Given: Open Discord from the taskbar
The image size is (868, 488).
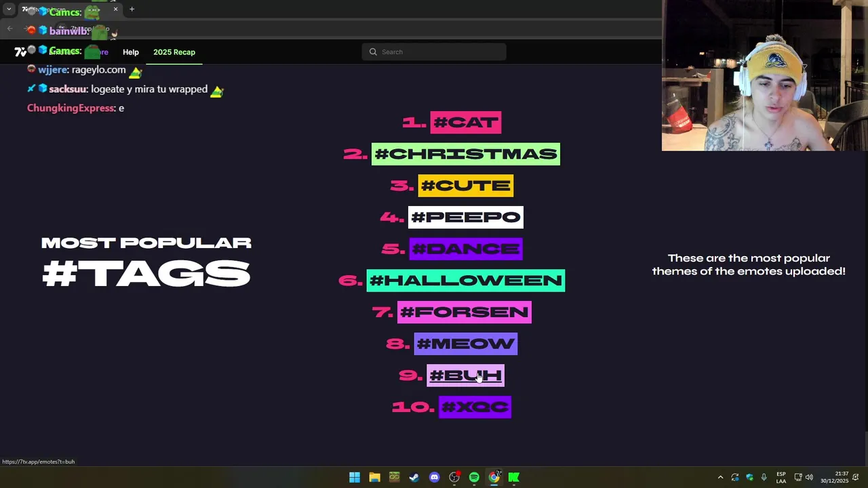Looking at the screenshot, I should [x=435, y=478].
